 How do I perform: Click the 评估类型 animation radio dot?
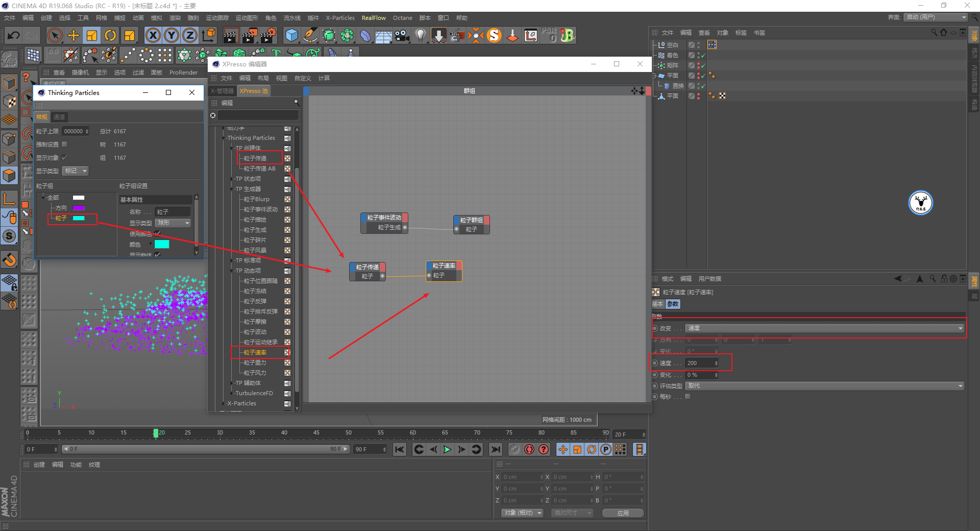click(655, 386)
